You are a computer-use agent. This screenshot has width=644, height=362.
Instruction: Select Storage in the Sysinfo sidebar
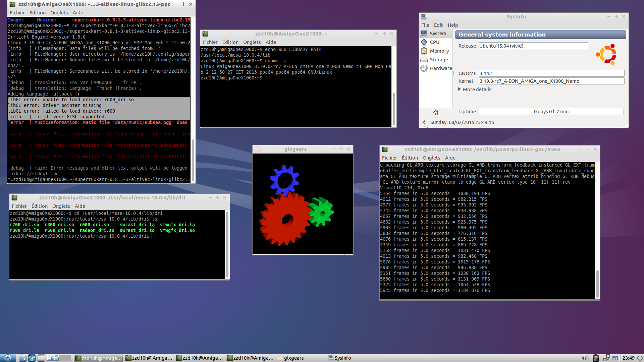pyautogui.click(x=438, y=60)
